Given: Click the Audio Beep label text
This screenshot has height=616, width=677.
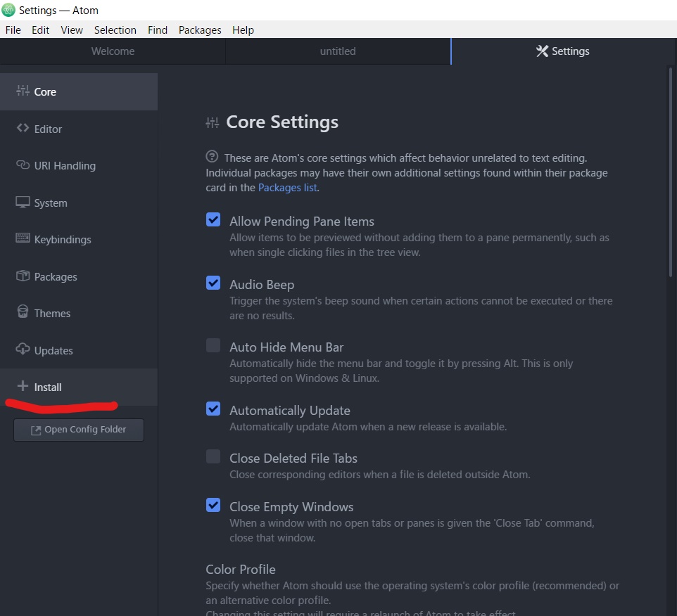Looking at the screenshot, I should point(262,285).
